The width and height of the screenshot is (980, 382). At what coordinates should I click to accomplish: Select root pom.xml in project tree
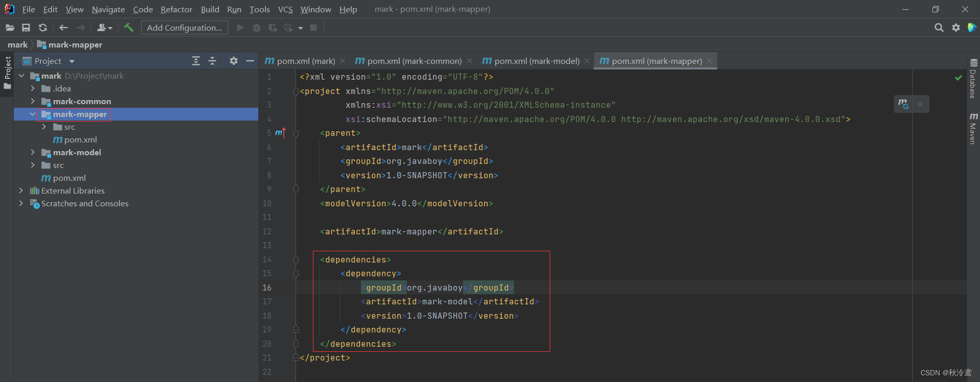(64, 178)
